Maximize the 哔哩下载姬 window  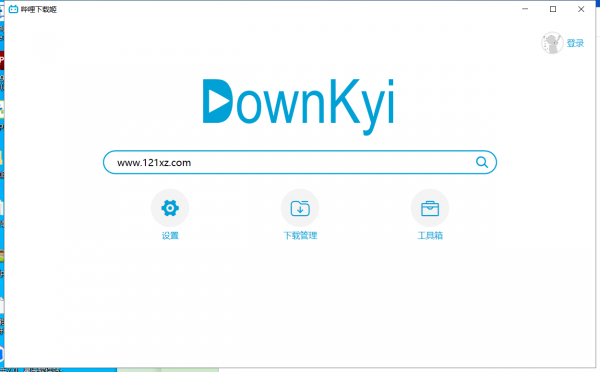(553, 9)
